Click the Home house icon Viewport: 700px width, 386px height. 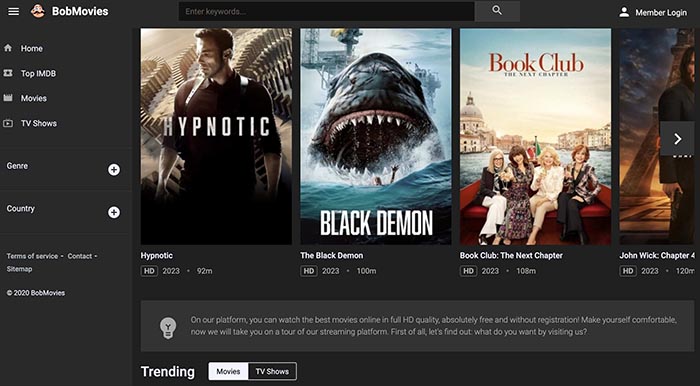coord(8,48)
